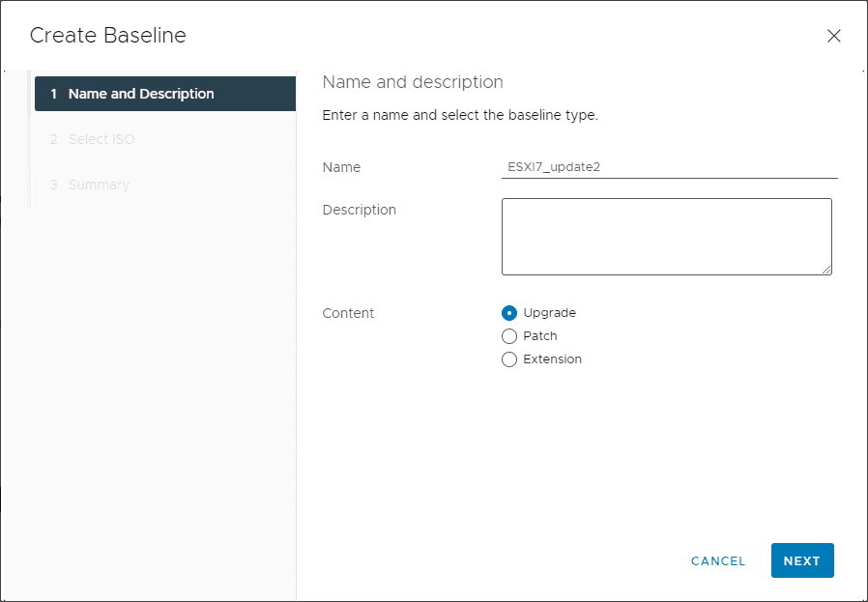
Task: Click the Create Baseline dialog title
Action: pos(107,36)
